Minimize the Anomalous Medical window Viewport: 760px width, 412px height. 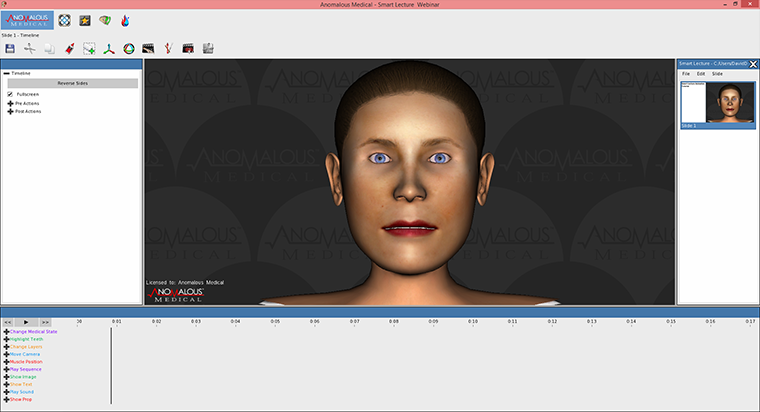pyautogui.click(x=725, y=4)
